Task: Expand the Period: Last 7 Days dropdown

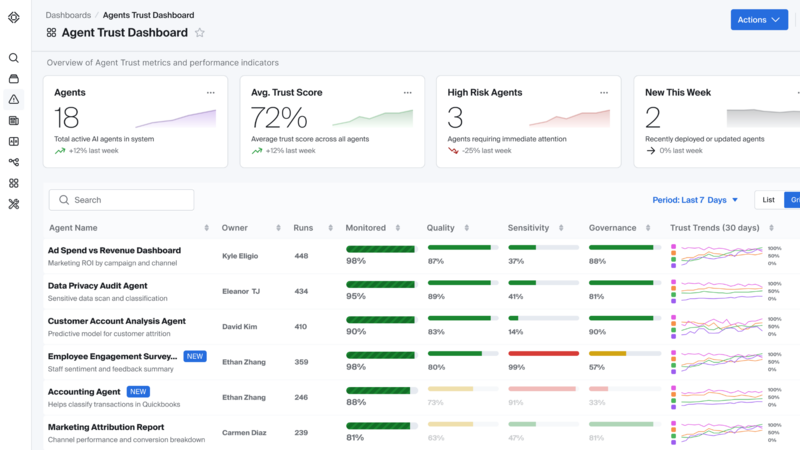Action: pyautogui.click(x=694, y=200)
